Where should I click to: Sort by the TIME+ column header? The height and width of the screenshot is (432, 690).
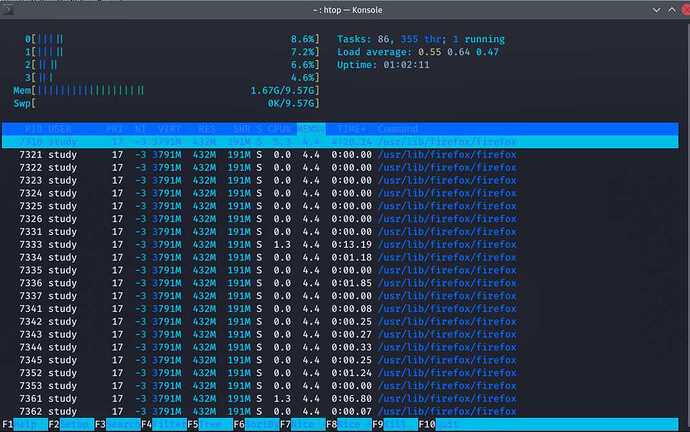click(x=351, y=129)
